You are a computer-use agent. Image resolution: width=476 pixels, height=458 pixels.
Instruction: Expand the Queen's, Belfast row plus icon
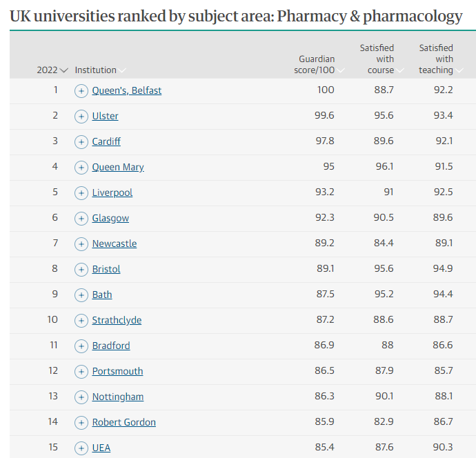point(81,91)
